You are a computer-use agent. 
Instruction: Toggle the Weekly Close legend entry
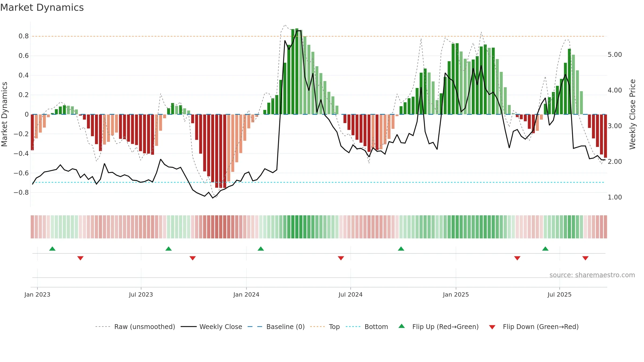211,327
